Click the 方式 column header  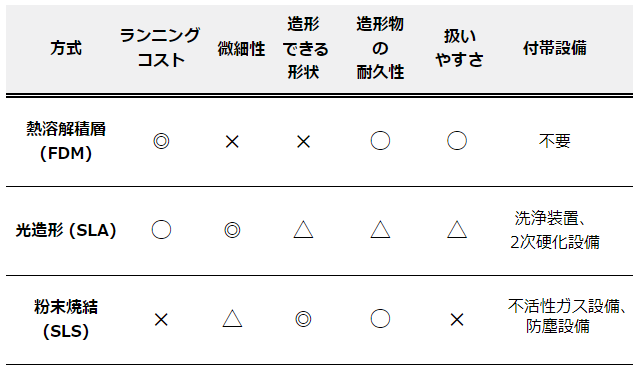[66, 48]
